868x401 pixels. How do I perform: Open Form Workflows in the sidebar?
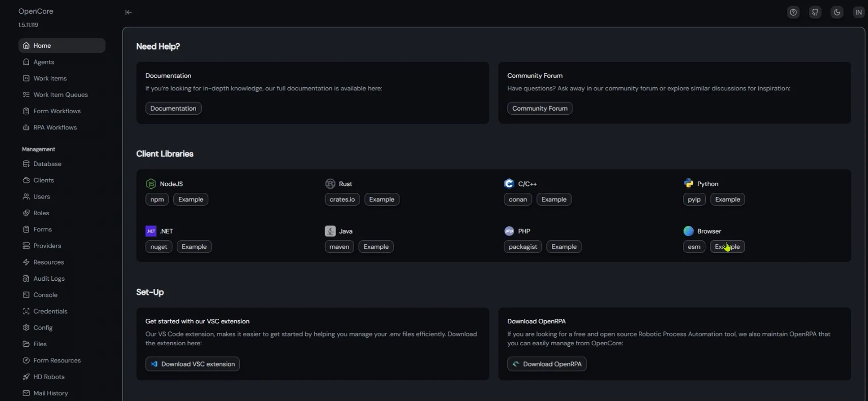click(62, 111)
